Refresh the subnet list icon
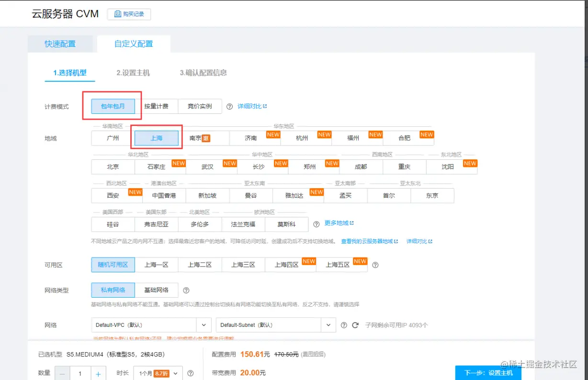This screenshot has height=380, width=588. (355, 325)
